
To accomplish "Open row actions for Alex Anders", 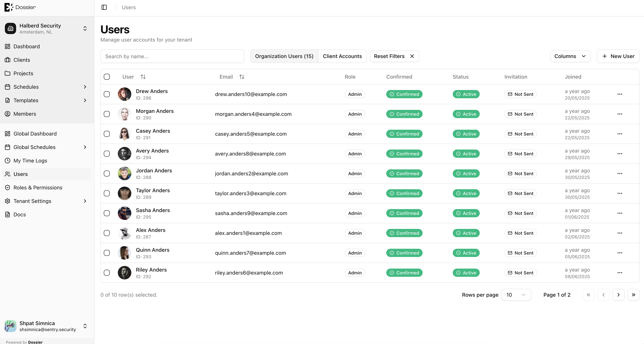I will (620, 233).
